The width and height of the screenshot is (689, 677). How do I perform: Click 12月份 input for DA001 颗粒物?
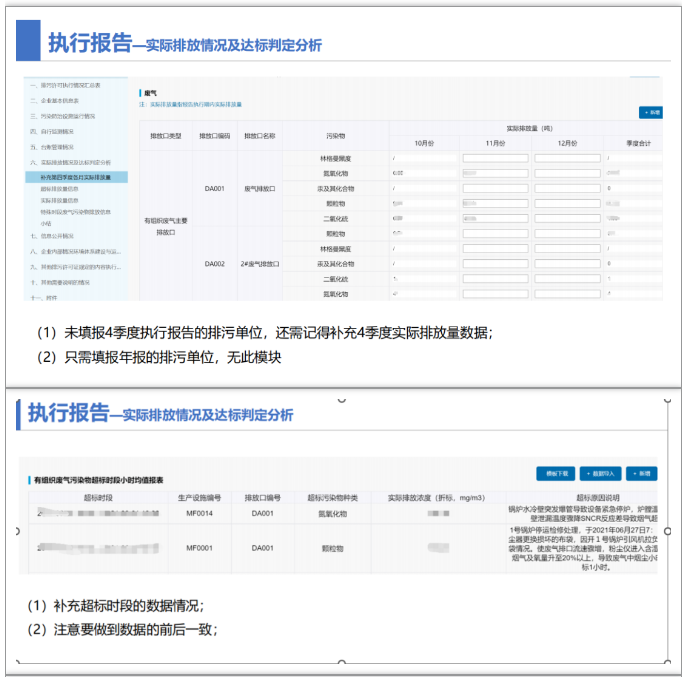pos(566,203)
